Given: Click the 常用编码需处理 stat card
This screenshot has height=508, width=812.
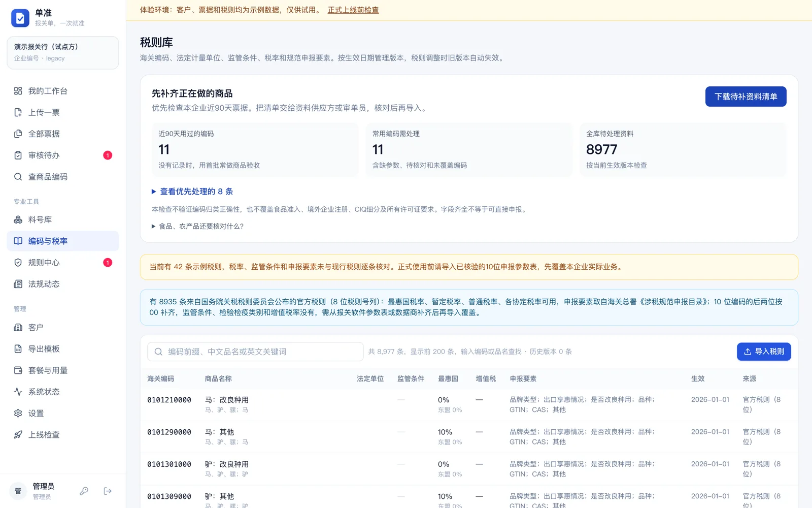Looking at the screenshot, I should (469, 149).
